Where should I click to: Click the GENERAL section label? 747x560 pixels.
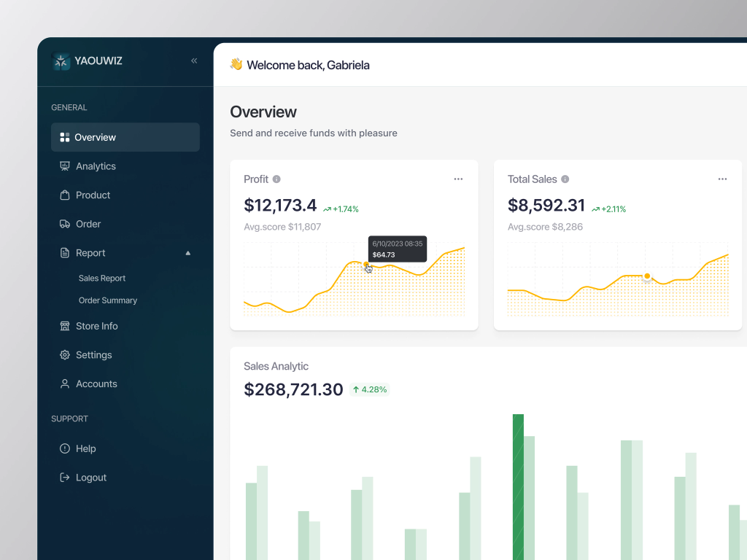[69, 108]
